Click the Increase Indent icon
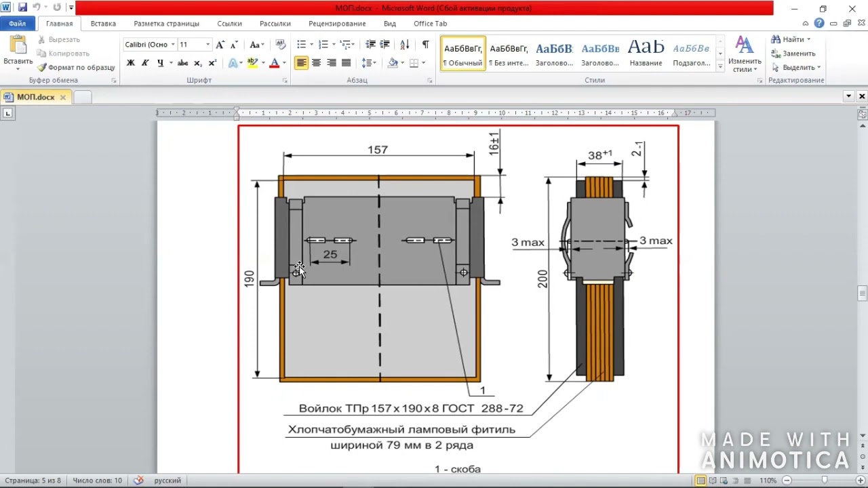 pyautogui.click(x=384, y=44)
